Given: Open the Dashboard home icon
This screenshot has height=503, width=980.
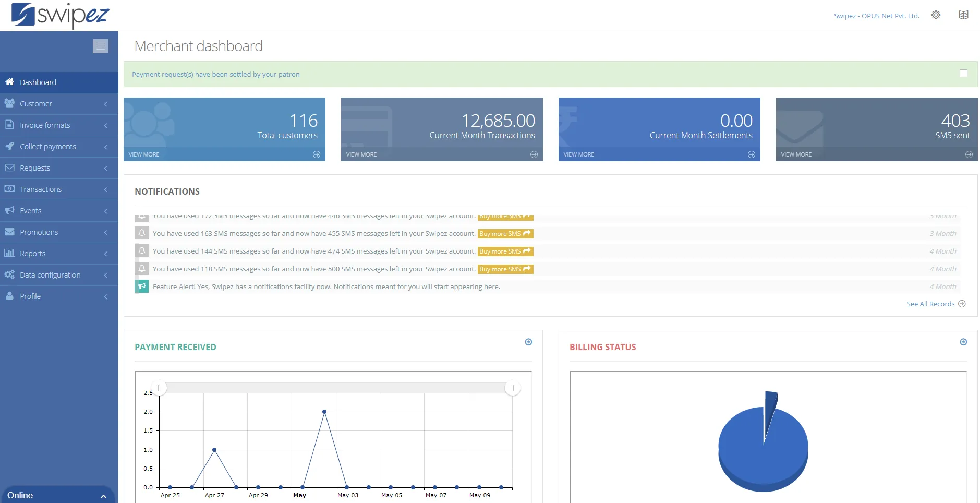Looking at the screenshot, I should 10,82.
